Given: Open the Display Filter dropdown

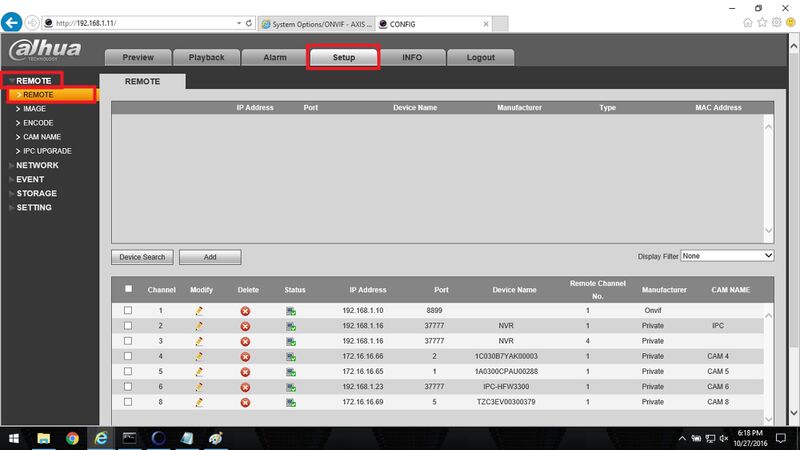Looking at the screenshot, I should tap(727, 256).
